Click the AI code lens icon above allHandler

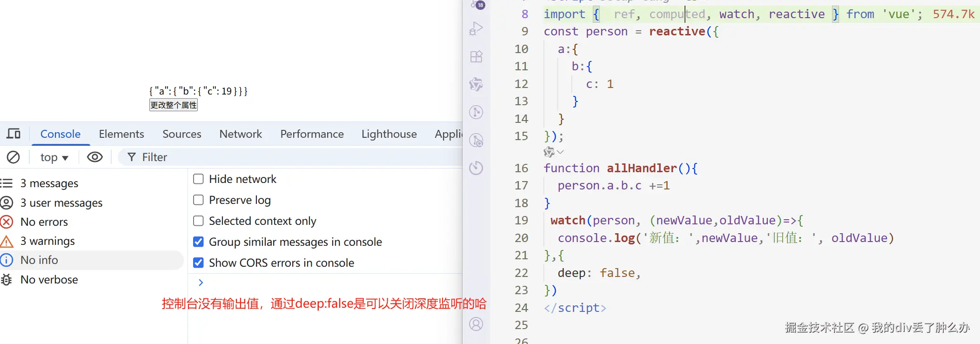(x=549, y=152)
